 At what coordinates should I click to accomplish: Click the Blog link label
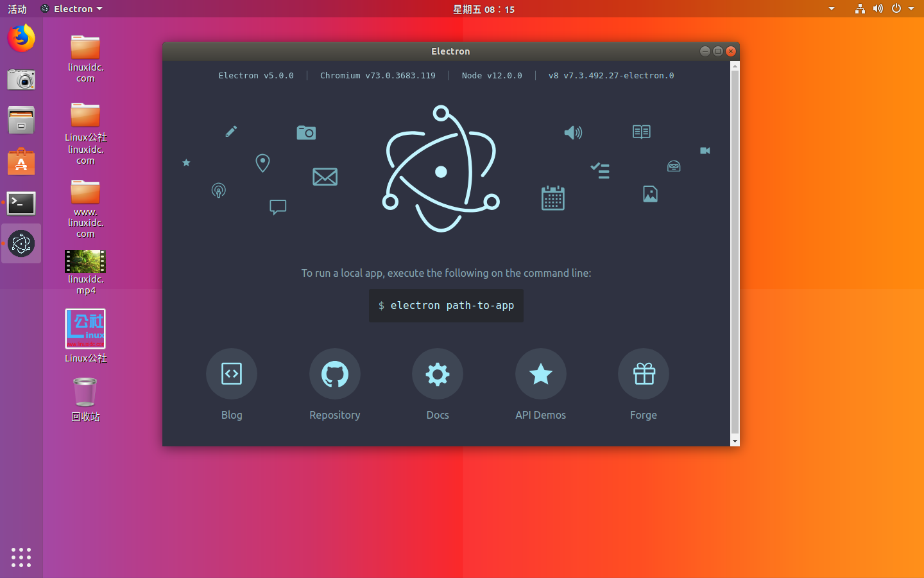(232, 415)
